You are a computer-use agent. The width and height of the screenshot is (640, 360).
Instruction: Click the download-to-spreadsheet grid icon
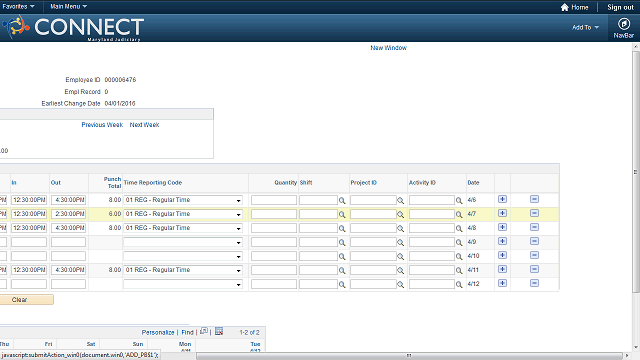click(219, 331)
